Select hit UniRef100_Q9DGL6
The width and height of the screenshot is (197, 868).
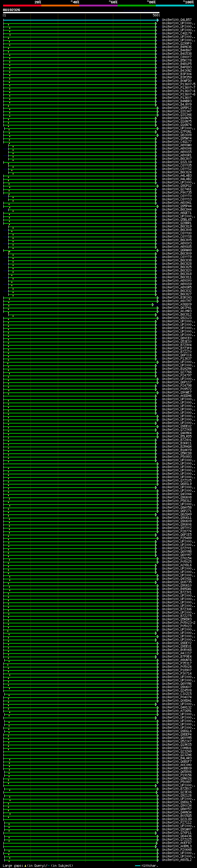pos(177,731)
